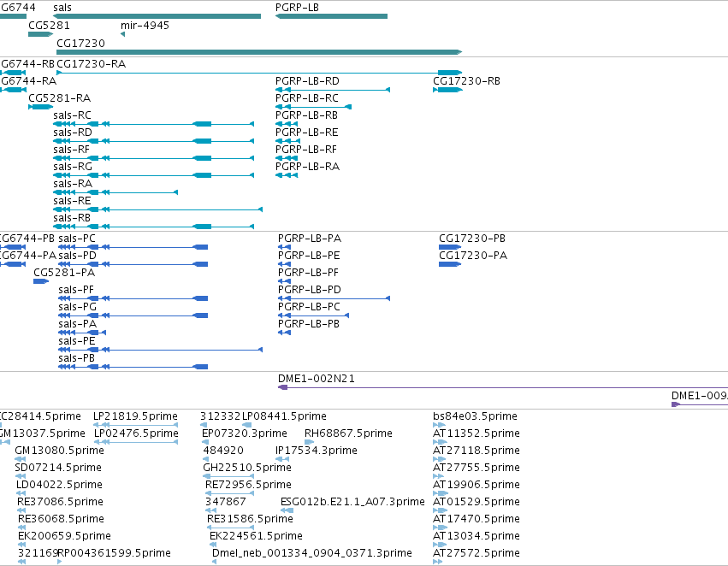Click the AT27118.5prime EST
This screenshot has width=728, height=566.
439,459
